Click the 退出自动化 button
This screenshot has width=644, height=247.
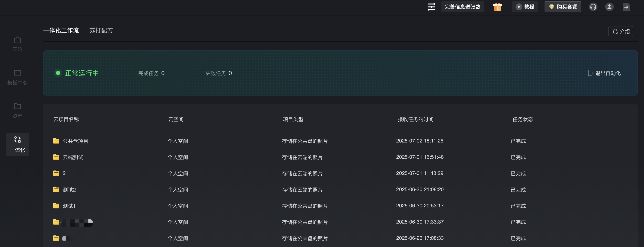604,73
